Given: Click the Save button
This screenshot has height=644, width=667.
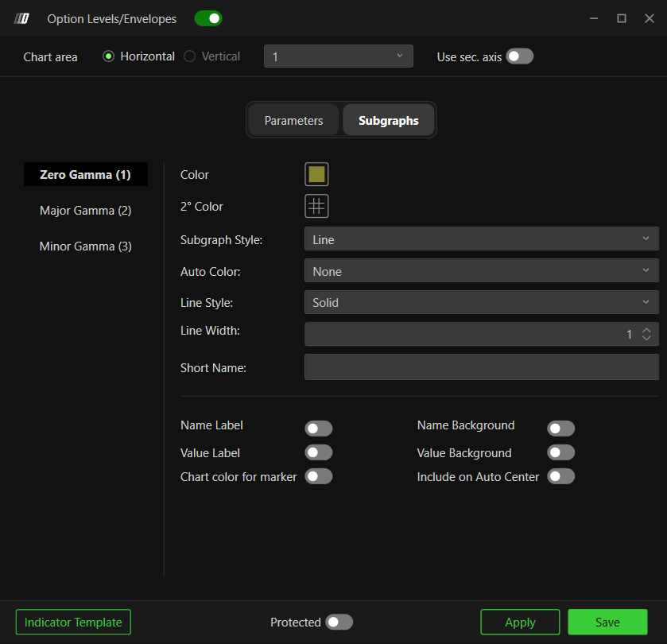Looking at the screenshot, I should (607, 622).
